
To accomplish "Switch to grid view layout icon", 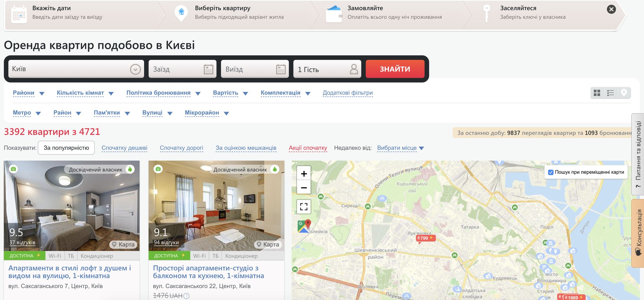I will point(597,93).
